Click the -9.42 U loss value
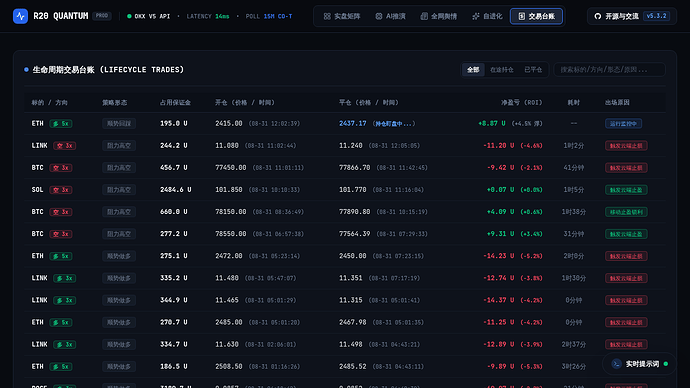The image size is (690, 388). [500, 168]
